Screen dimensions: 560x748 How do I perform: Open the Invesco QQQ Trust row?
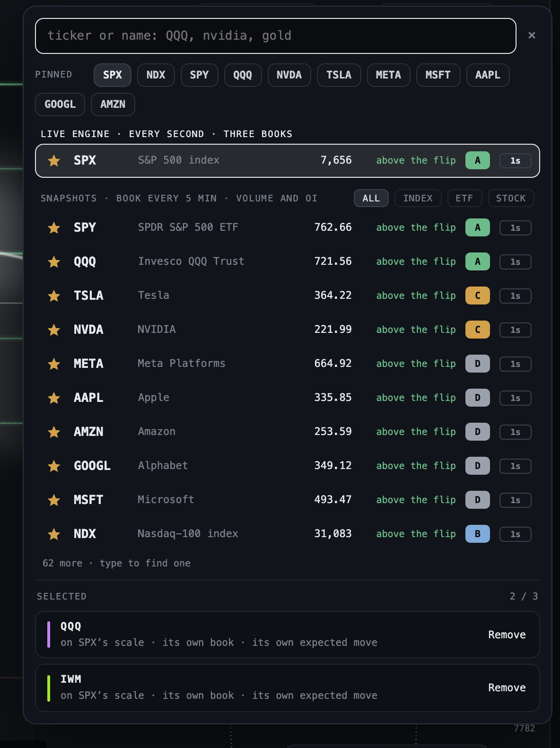(288, 262)
